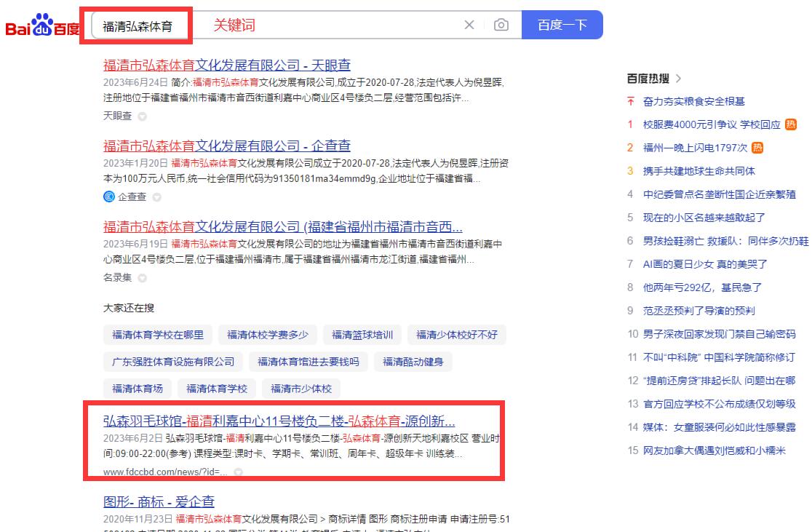Open camera image search icon
This screenshot has height=532, width=812.
coord(501,25)
